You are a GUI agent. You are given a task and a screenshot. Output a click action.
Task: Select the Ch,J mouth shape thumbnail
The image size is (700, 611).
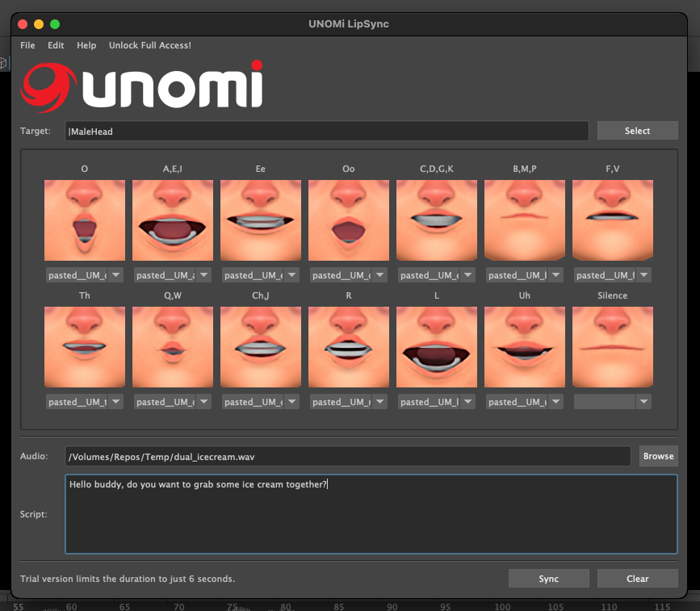[260, 347]
